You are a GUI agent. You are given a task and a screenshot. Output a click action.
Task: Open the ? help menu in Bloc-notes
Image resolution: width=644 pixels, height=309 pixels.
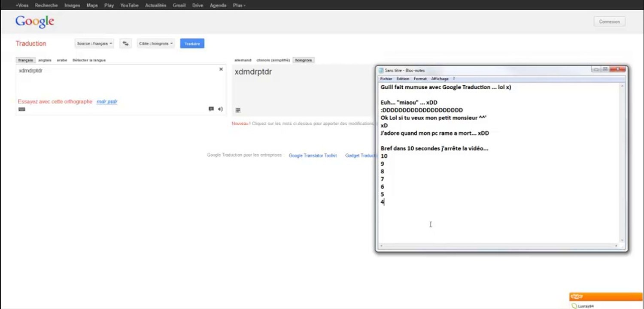point(453,79)
